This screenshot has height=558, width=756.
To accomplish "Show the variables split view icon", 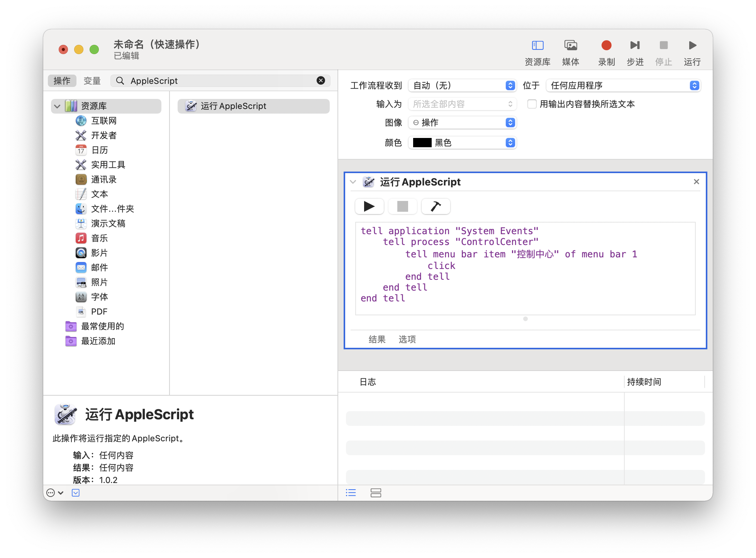I will [x=376, y=493].
